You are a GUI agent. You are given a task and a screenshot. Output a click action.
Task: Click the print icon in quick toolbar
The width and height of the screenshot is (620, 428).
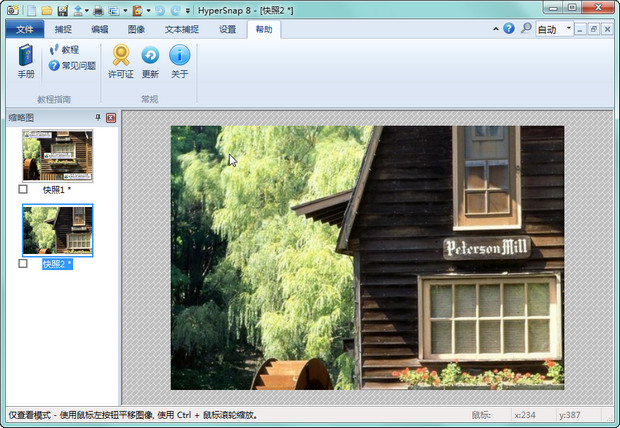[98, 10]
